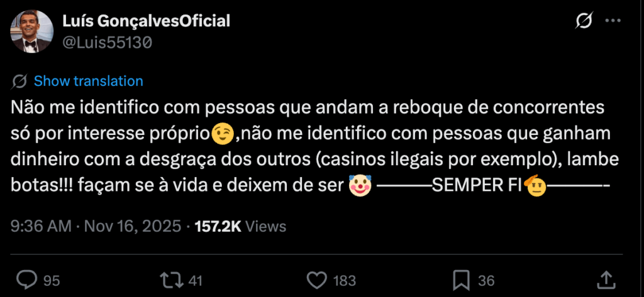This screenshot has height=297, width=644.
Task: Click the like count 183
Action: 344,280
